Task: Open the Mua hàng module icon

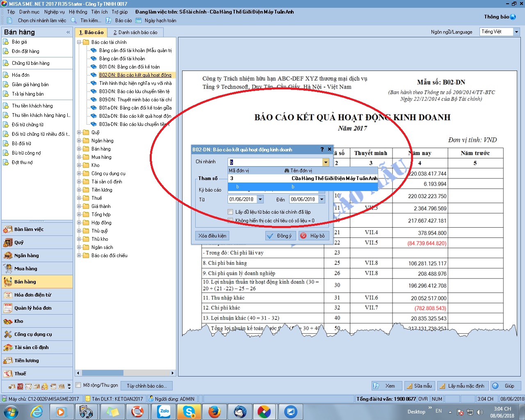Action: coord(8,269)
